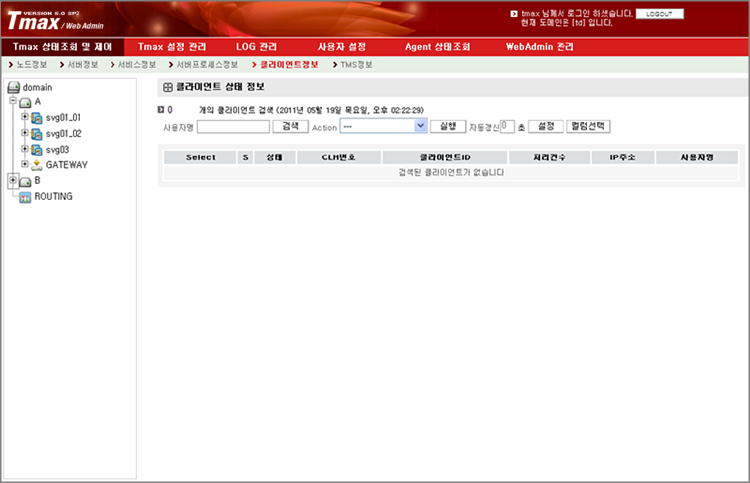Click the Tmax Web Admin logo
Image resolution: width=750 pixels, height=483 pixels.
[55, 21]
